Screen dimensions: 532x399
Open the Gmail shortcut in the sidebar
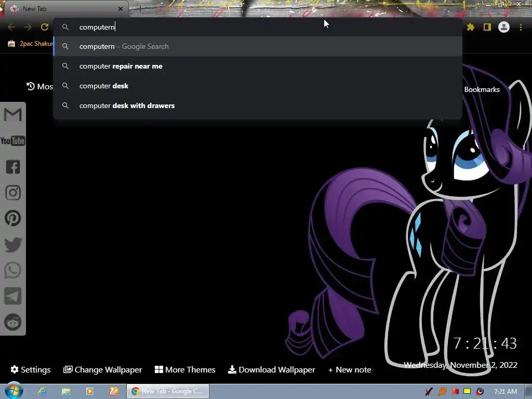click(12, 115)
